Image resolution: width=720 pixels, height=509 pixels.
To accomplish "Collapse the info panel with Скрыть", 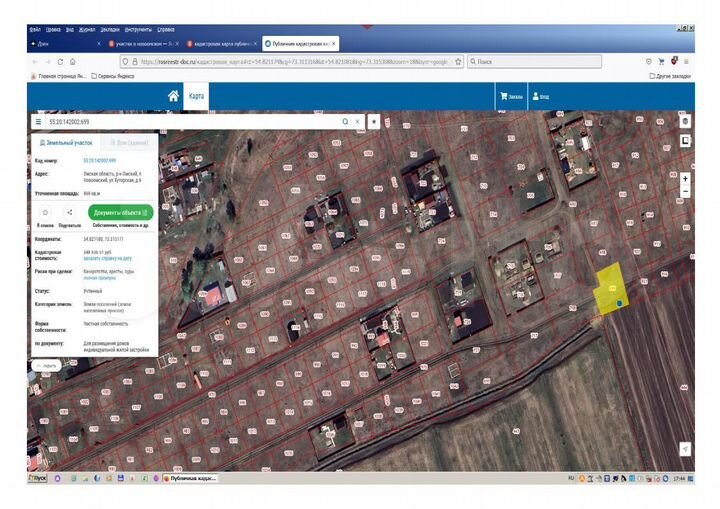I will (x=47, y=366).
